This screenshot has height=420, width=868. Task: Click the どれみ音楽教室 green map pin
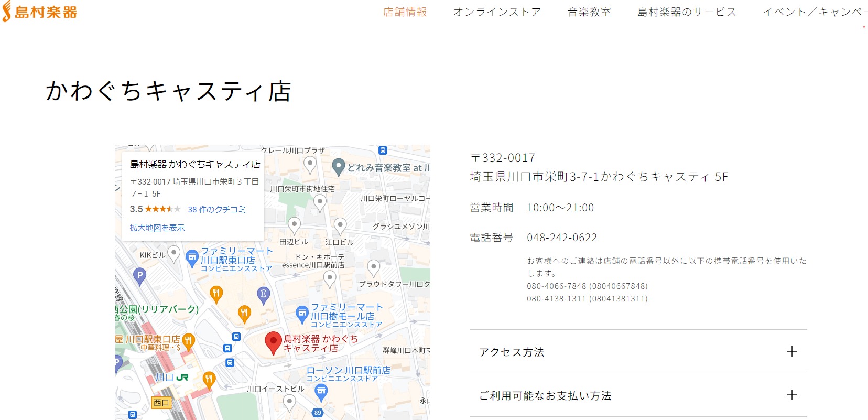339,167
